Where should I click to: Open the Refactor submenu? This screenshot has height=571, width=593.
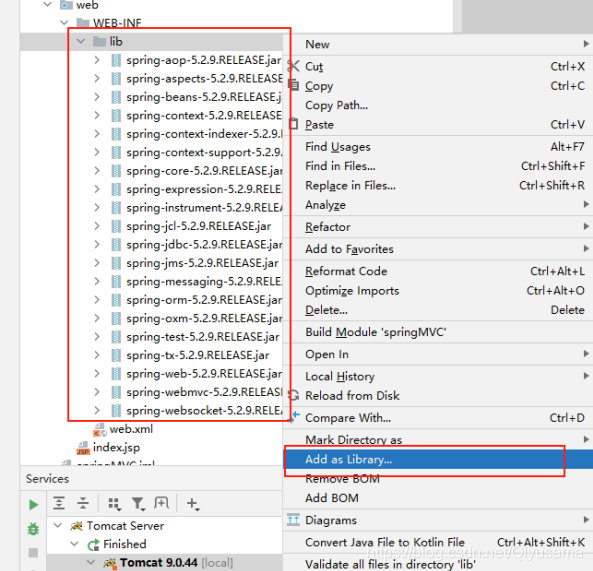[x=438, y=227]
